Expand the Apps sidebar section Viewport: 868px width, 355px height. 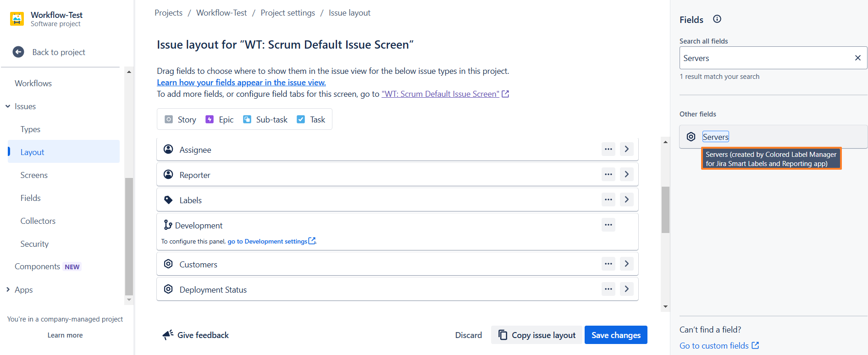click(8, 289)
